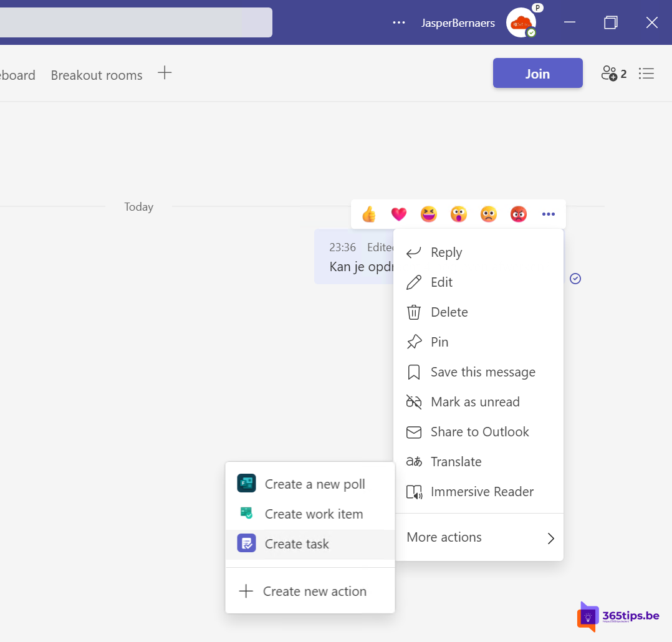Select Translate from the menu

(x=479, y=462)
